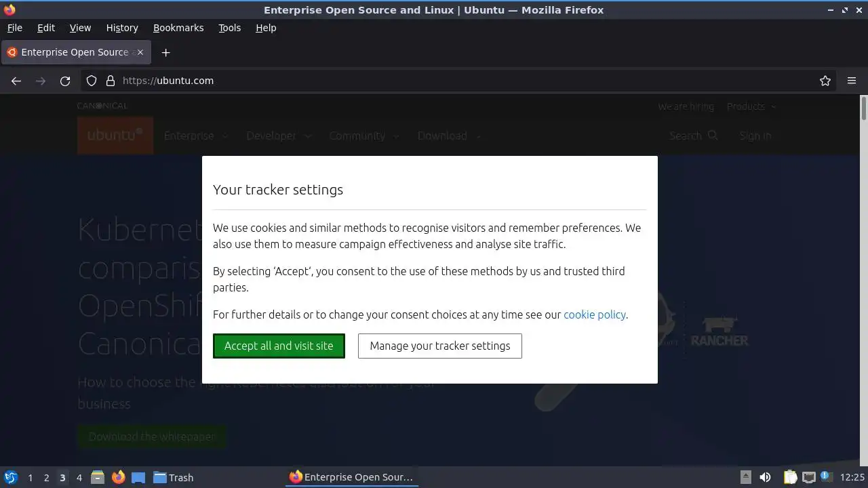This screenshot has width=868, height=488.
Task: Open the Help menu
Action: [266, 28]
